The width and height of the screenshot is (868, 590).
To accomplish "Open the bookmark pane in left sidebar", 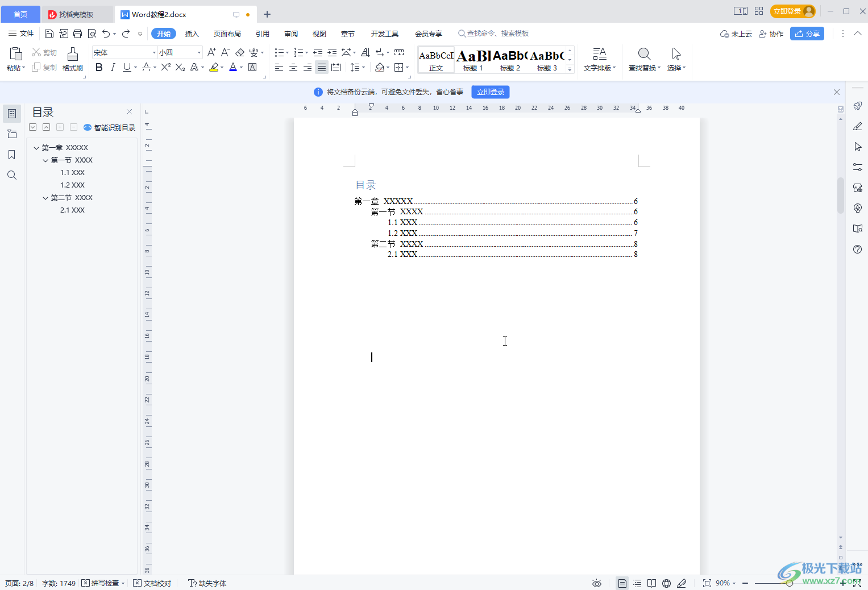I will pyautogui.click(x=11, y=155).
